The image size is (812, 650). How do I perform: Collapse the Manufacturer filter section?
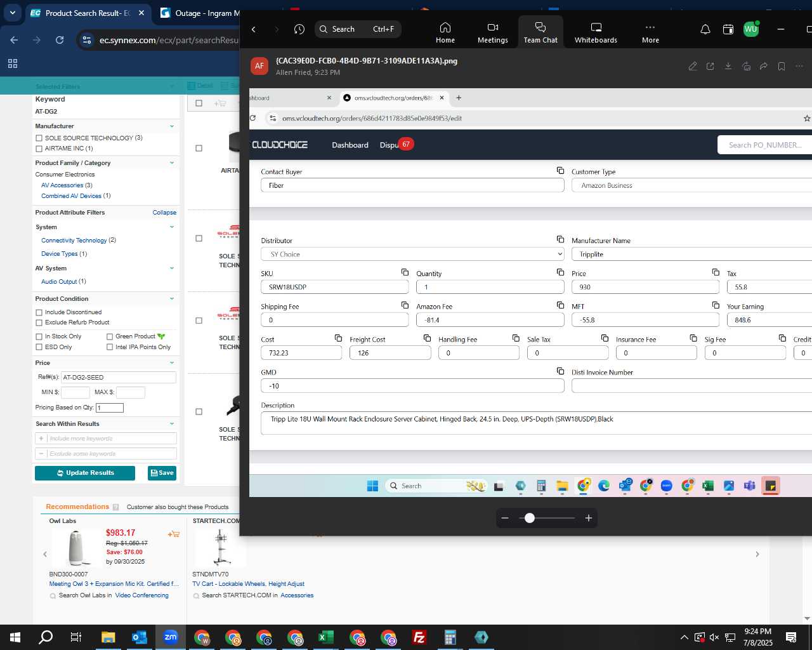pyautogui.click(x=172, y=126)
